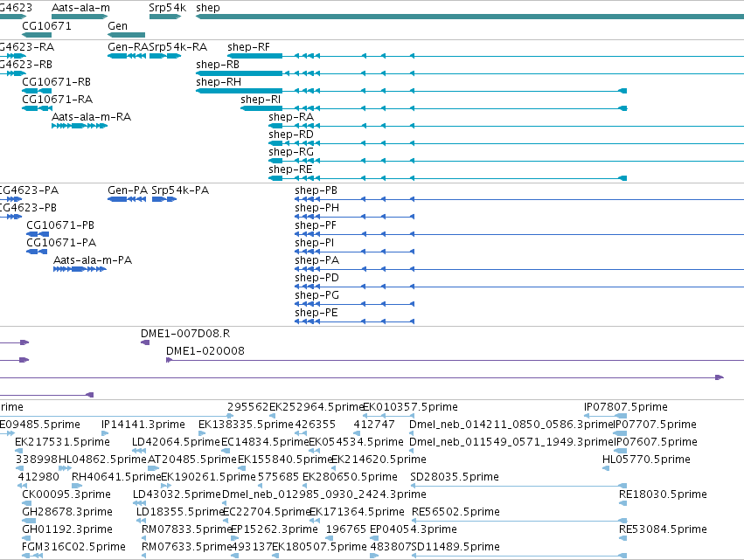744x560 pixels.
Task: Click EST SD28035.5prime
Action: point(455,476)
